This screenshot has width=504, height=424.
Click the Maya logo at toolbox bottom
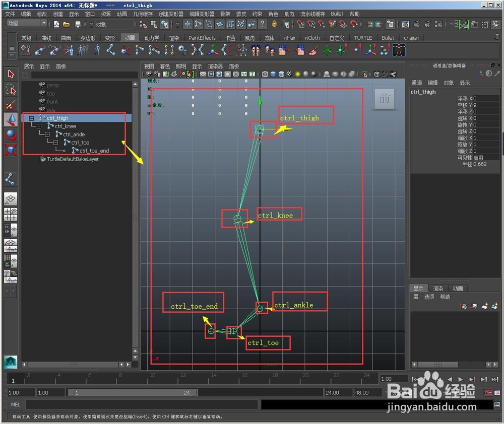pyautogui.click(x=11, y=362)
